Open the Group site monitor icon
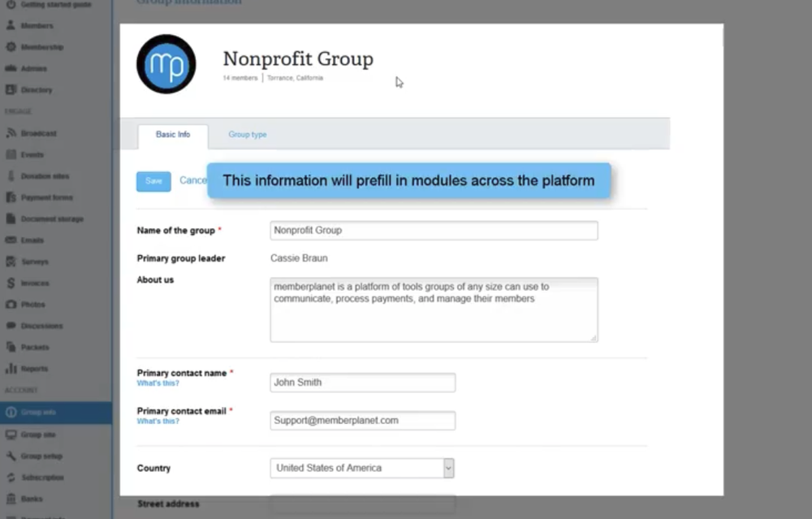 [x=11, y=435]
